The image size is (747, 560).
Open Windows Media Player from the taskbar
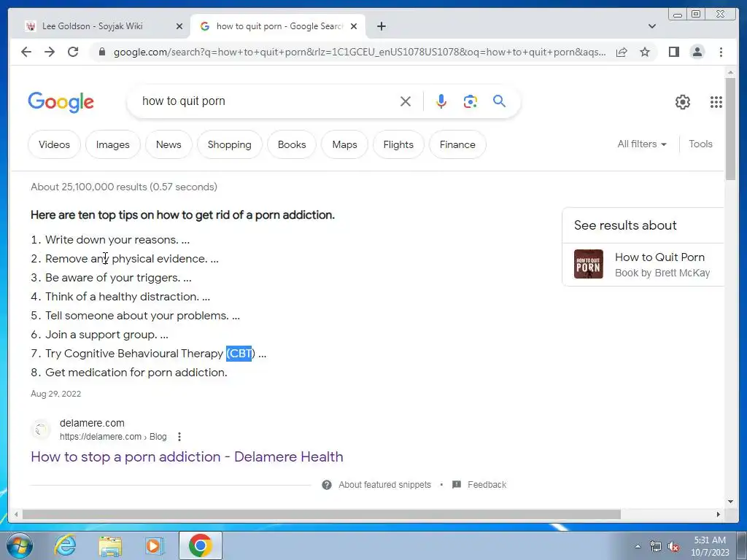[x=154, y=546]
